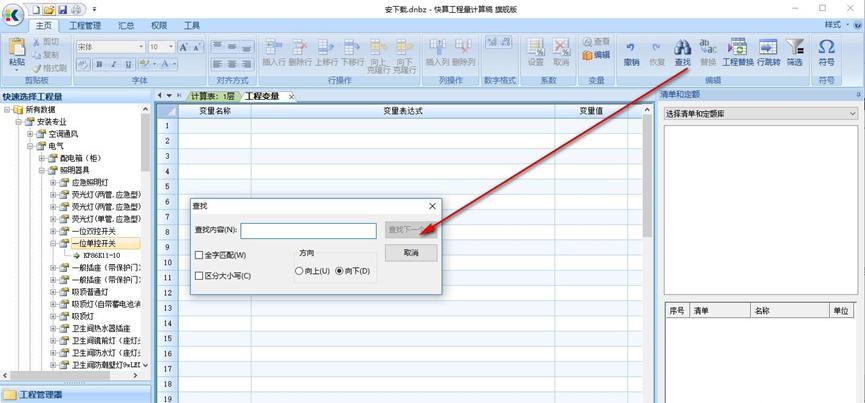Collapse the 所有数据 tree node
The image size is (865, 403).
point(7,109)
